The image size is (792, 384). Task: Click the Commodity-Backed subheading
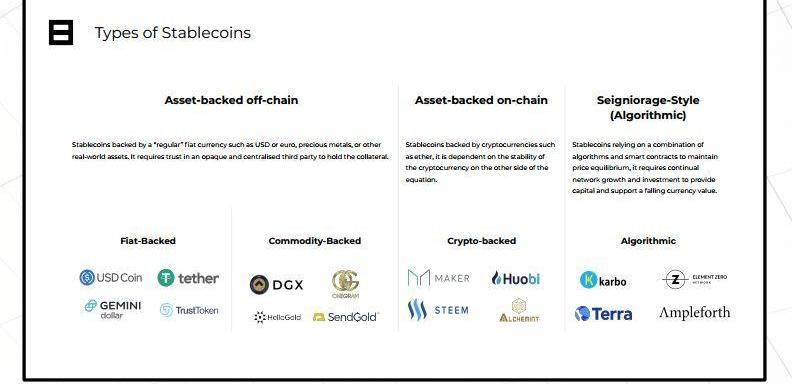pos(315,241)
